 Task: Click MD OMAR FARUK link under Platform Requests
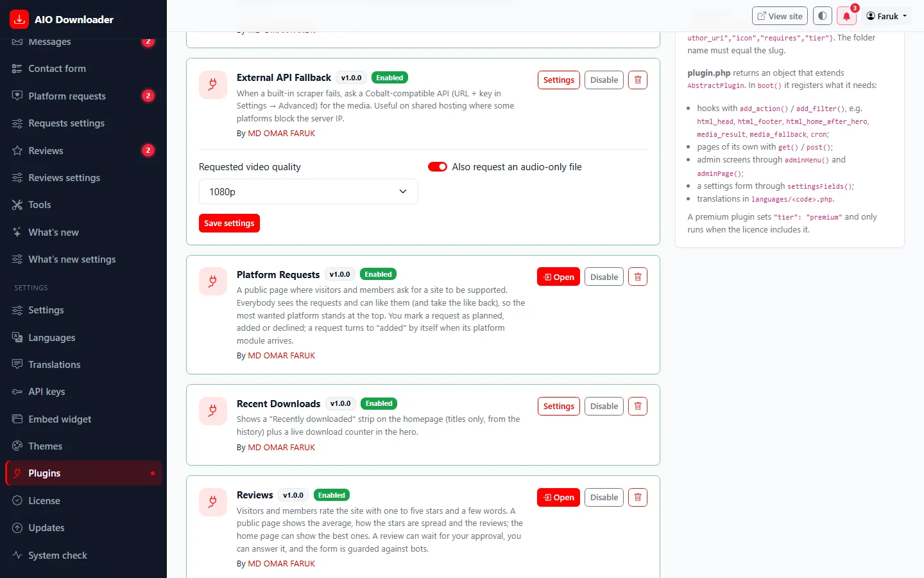(x=282, y=356)
